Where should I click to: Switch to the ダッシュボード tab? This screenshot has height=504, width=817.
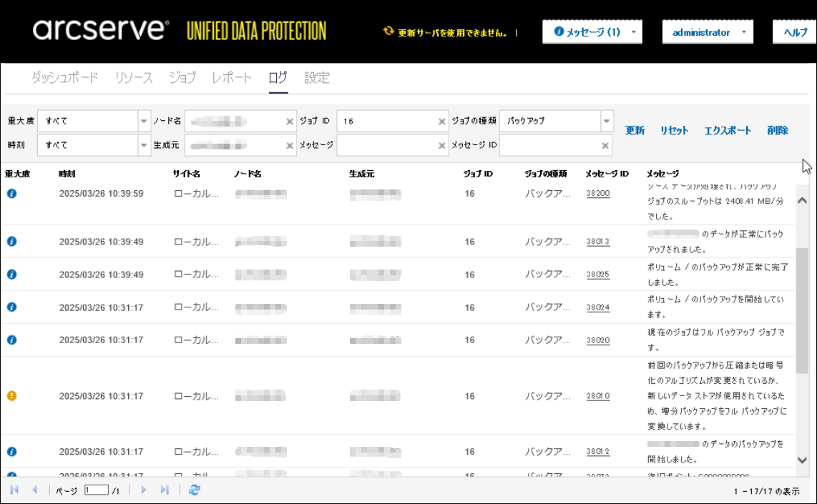[x=64, y=78]
